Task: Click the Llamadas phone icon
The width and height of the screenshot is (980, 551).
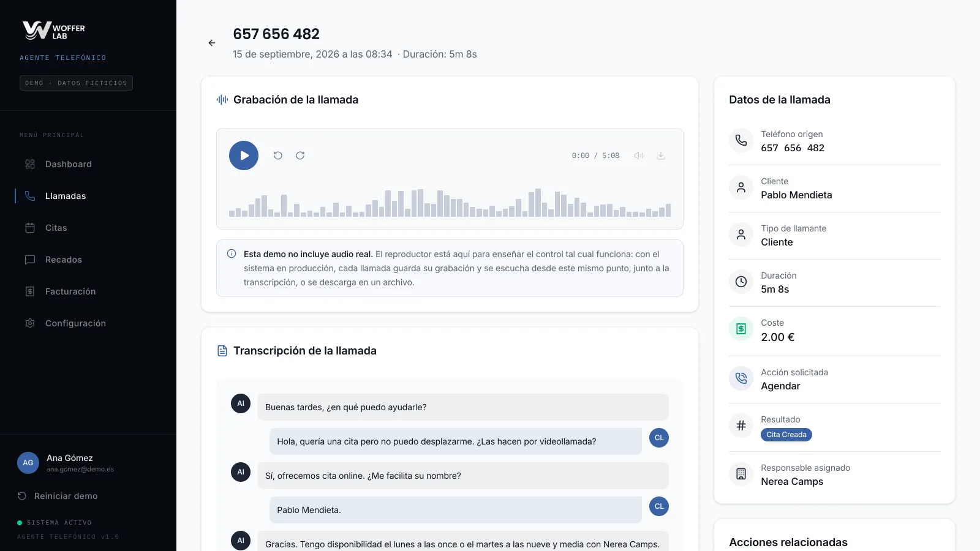Action: [x=30, y=196]
